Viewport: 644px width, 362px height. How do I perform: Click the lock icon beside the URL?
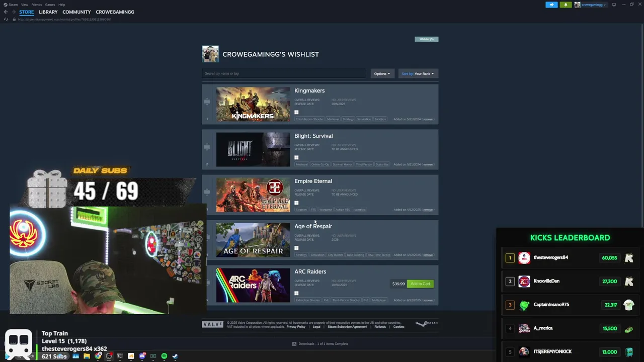click(x=14, y=19)
